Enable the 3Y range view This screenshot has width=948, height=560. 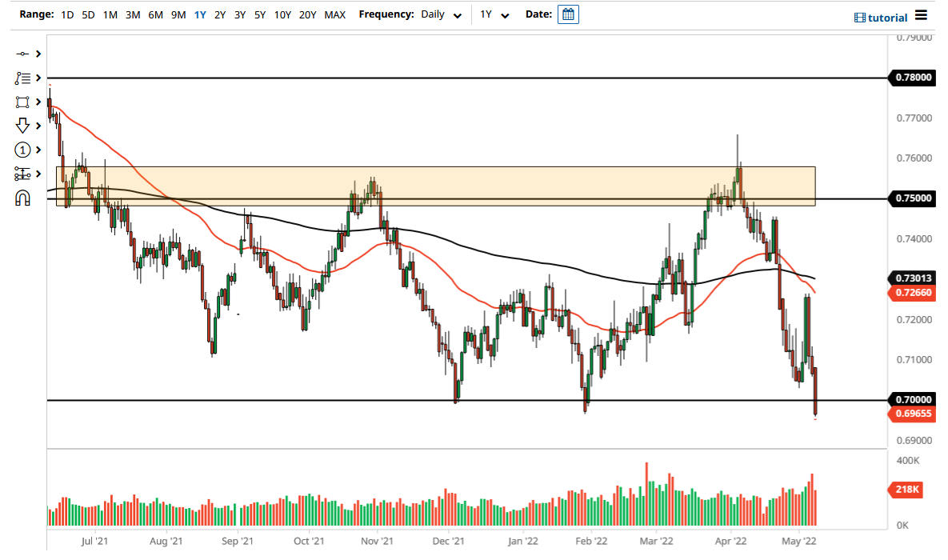pyautogui.click(x=239, y=14)
